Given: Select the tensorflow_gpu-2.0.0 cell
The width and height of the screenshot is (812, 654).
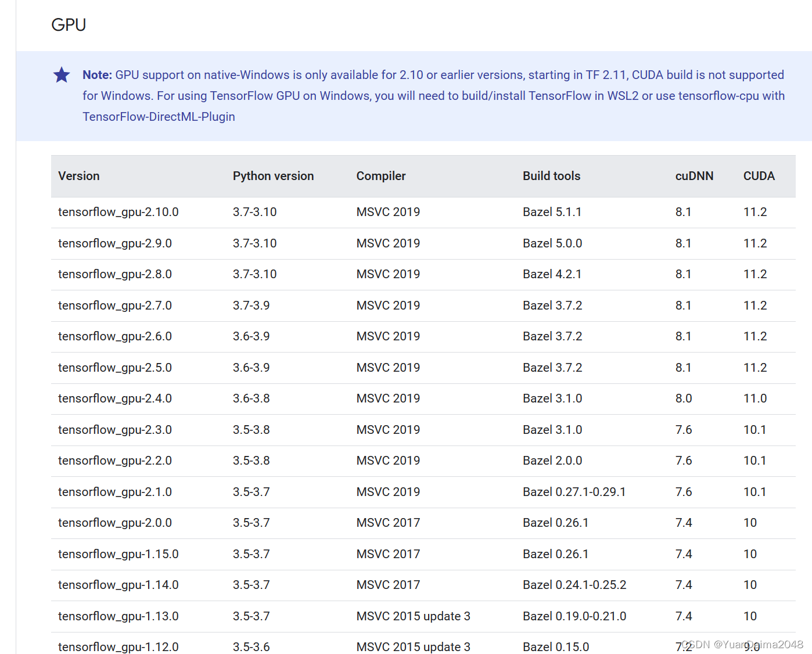Looking at the screenshot, I should 115,523.
